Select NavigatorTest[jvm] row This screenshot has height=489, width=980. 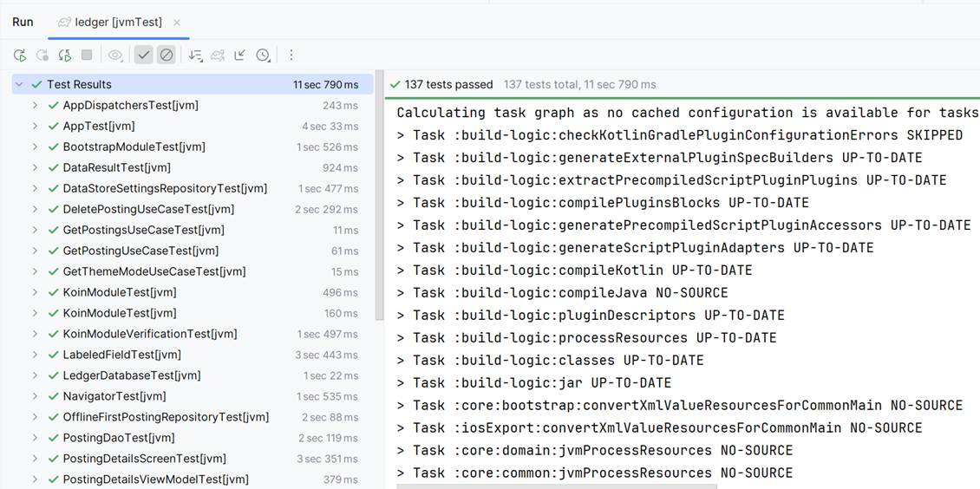pyautogui.click(x=193, y=396)
